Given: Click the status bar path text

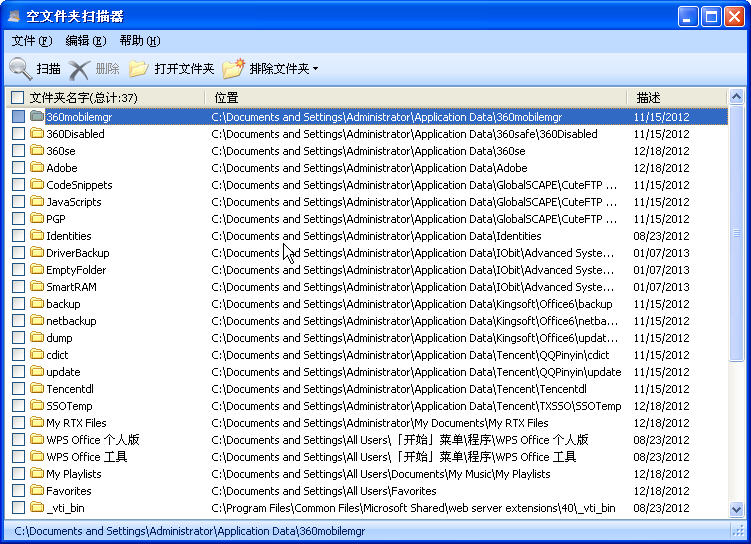Looking at the screenshot, I should [x=190, y=531].
